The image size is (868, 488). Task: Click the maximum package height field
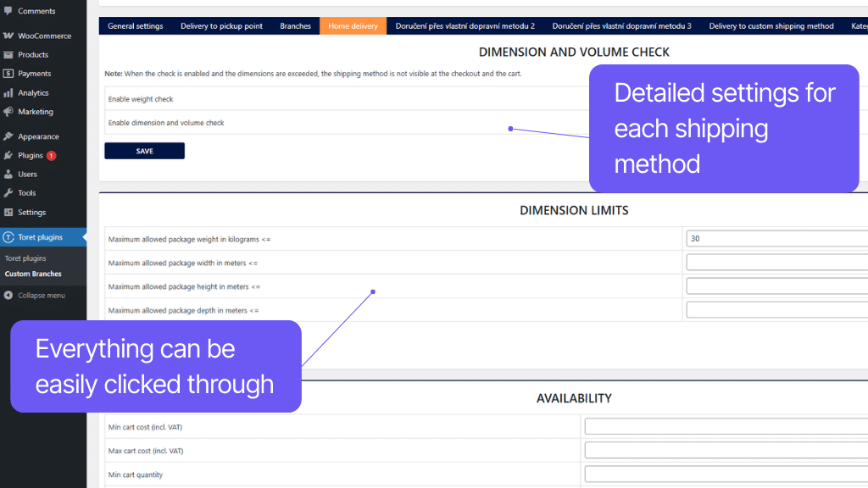click(x=777, y=286)
